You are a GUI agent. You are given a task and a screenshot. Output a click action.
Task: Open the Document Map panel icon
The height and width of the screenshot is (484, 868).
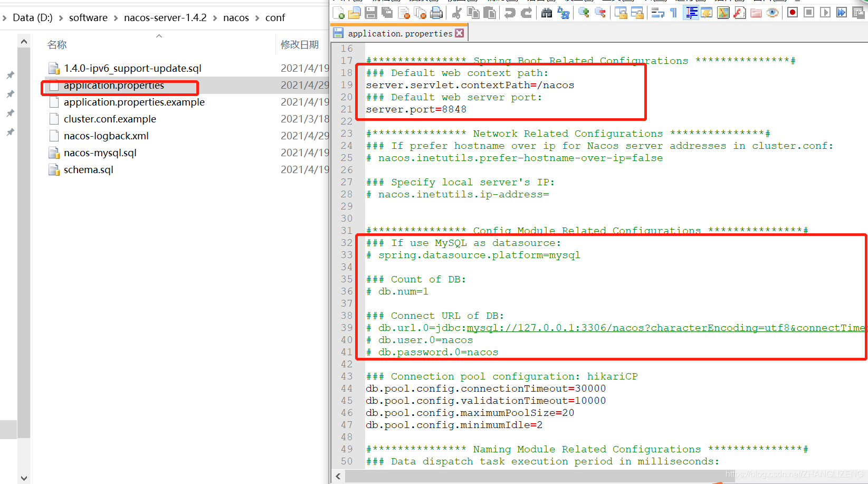[723, 13]
